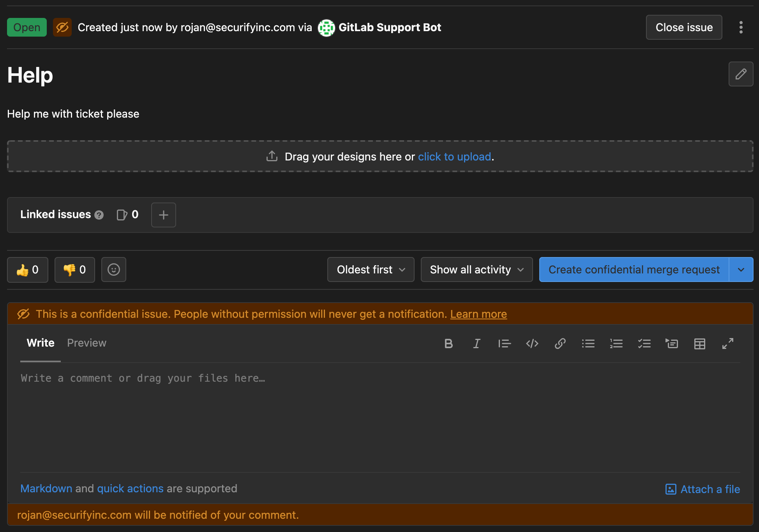
Task: Enter full screen editor mode
Action: [x=728, y=344]
